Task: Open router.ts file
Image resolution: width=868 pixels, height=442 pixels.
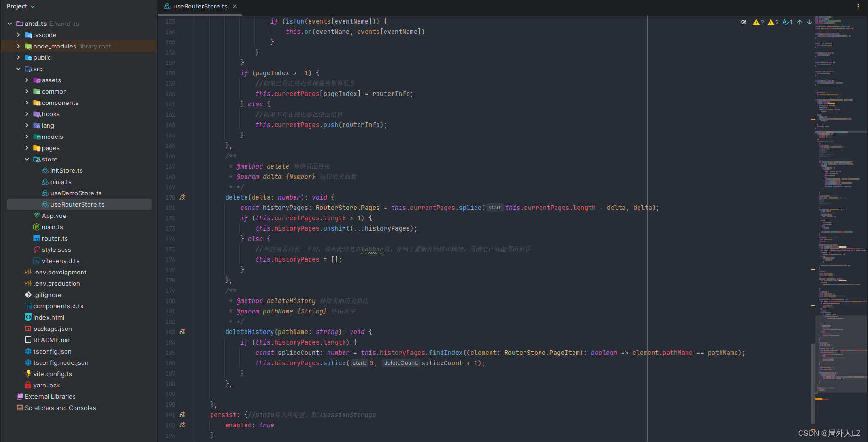Action: pyautogui.click(x=55, y=238)
